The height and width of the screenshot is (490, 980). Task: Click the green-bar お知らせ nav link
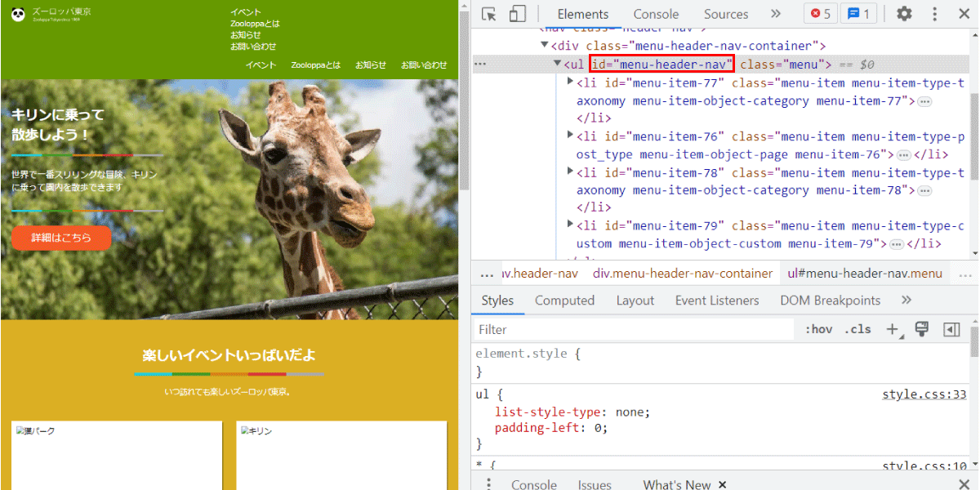pyautogui.click(x=371, y=65)
